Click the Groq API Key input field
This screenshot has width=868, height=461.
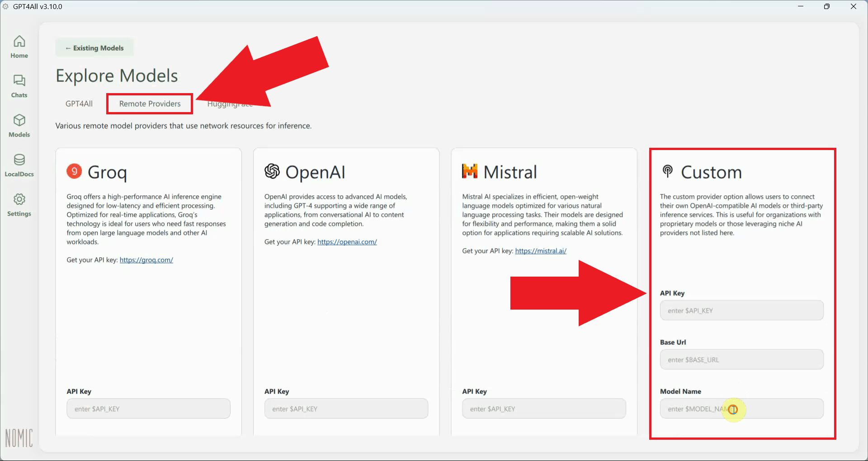pyautogui.click(x=148, y=408)
